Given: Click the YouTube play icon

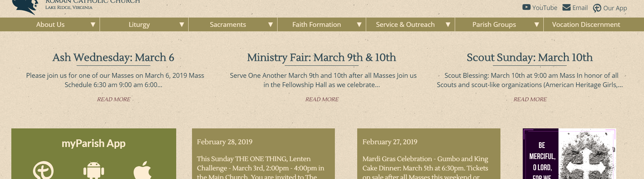Looking at the screenshot, I should (x=526, y=7).
